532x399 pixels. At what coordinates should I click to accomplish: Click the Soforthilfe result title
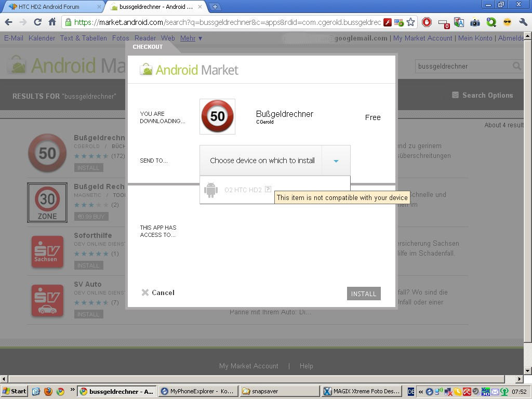tap(93, 235)
